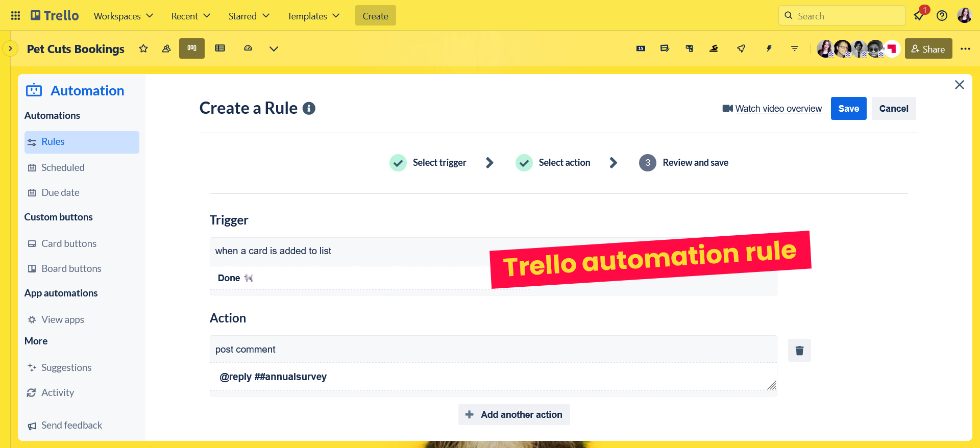Open the lightning bolt Automation icon
This screenshot has height=448, width=980.
click(769, 48)
